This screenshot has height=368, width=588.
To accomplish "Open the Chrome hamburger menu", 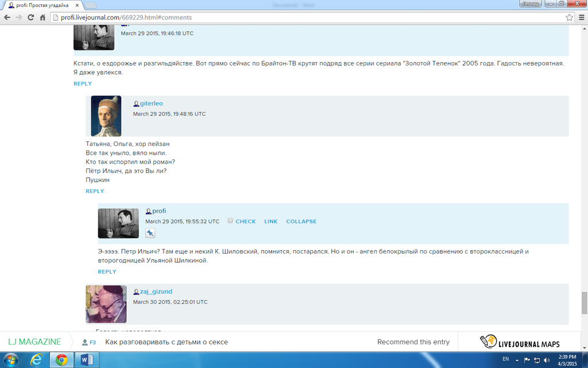I will pyautogui.click(x=582, y=17).
